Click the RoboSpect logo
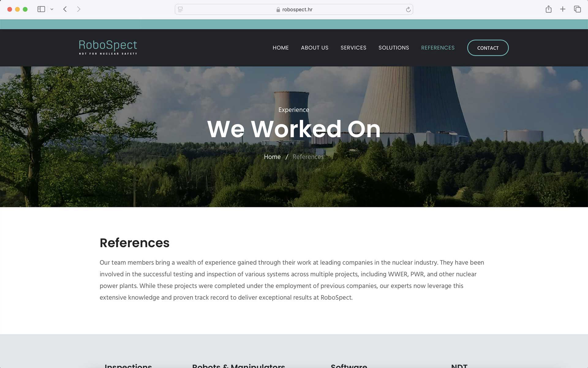The image size is (588, 368). [108, 47]
